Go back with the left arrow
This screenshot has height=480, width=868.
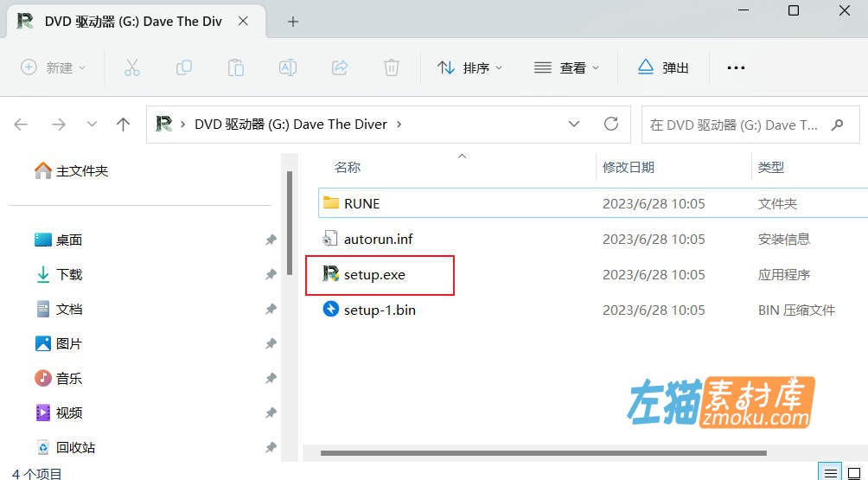pyautogui.click(x=21, y=125)
